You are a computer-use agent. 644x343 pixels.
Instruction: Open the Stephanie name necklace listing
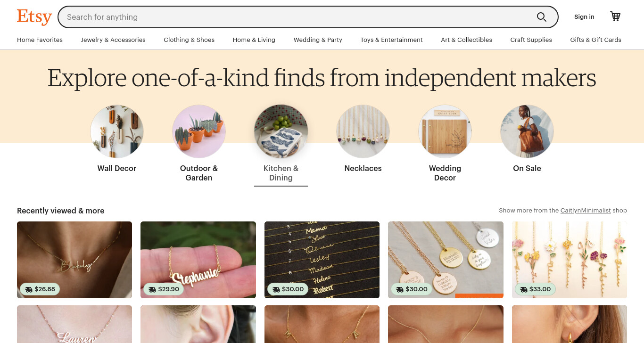(x=198, y=260)
